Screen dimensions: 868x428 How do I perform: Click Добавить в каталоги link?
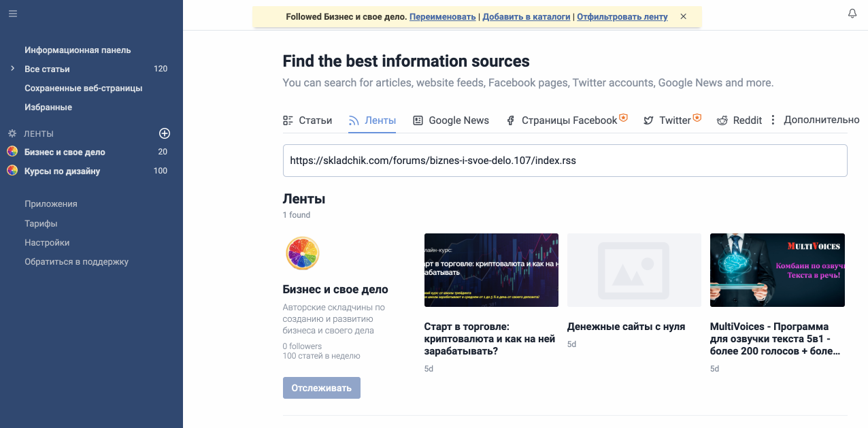[526, 16]
